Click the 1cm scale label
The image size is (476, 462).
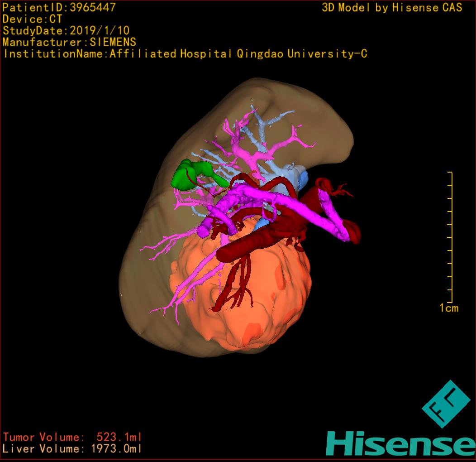pos(448,308)
